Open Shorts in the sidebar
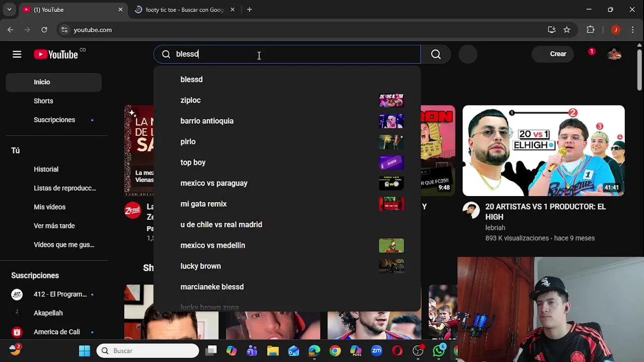Viewport: 644px width, 362px height. tap(54, 101)
